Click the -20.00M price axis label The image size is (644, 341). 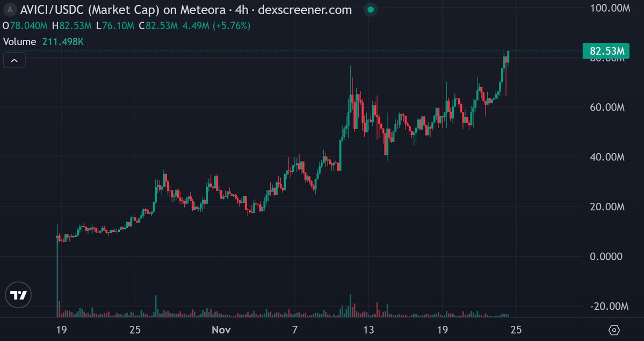click(608, 307)
